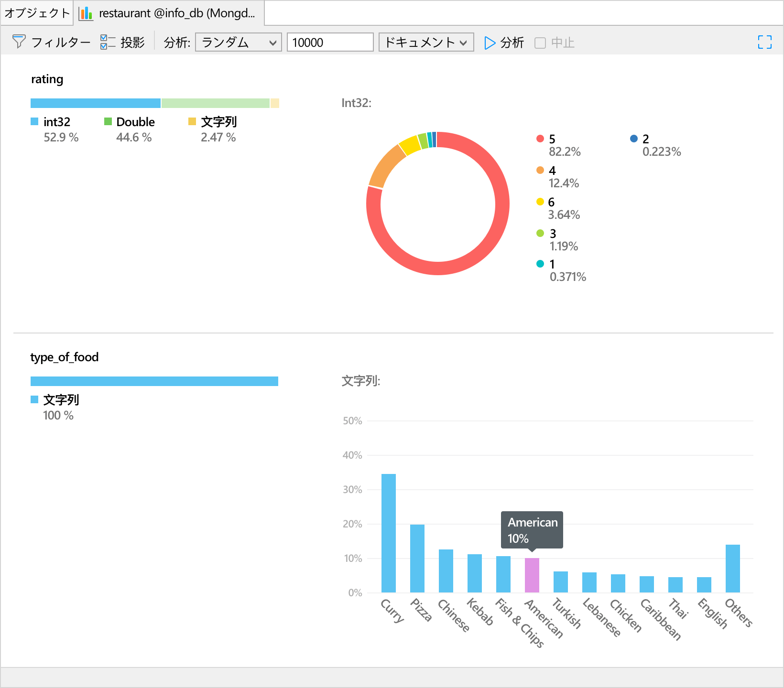Click the stop (中止) square icon
Screen dimensions: 784x688
[x=540, y=43]
